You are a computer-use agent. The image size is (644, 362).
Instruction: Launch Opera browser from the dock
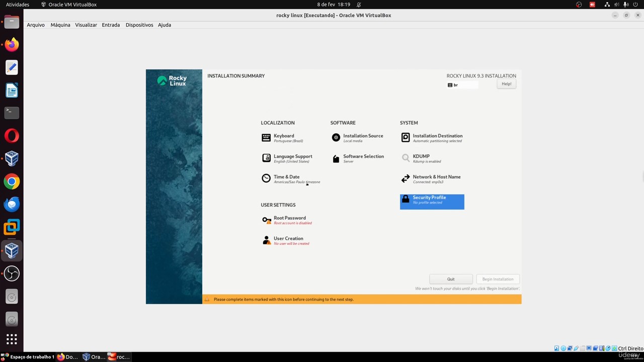[x=12, y=136]
